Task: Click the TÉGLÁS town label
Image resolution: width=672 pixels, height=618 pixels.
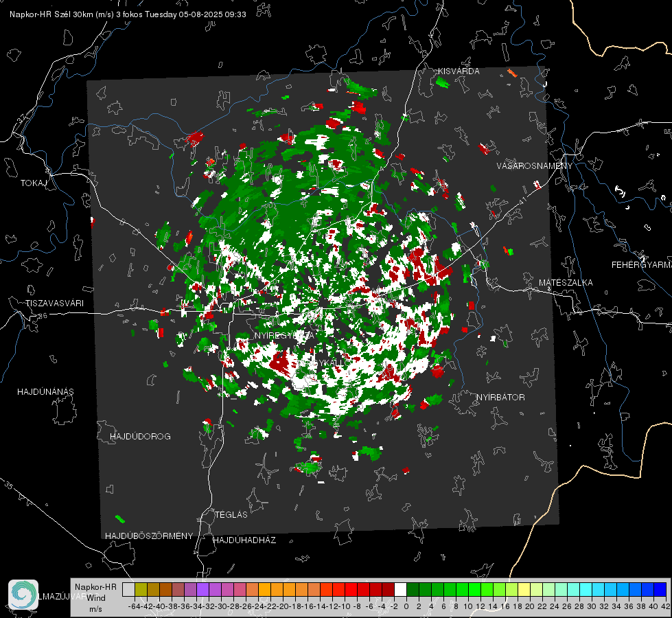Action: (231, 515)
